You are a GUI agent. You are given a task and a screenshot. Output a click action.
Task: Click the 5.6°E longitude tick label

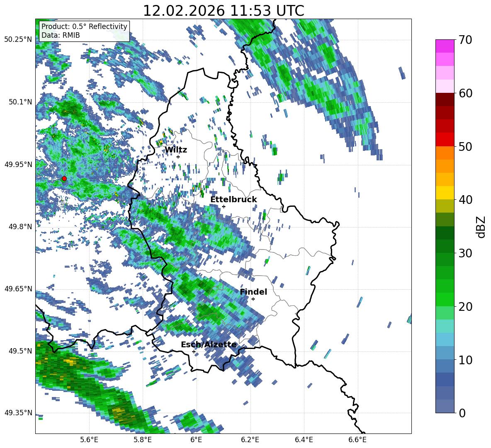(89, 440)
